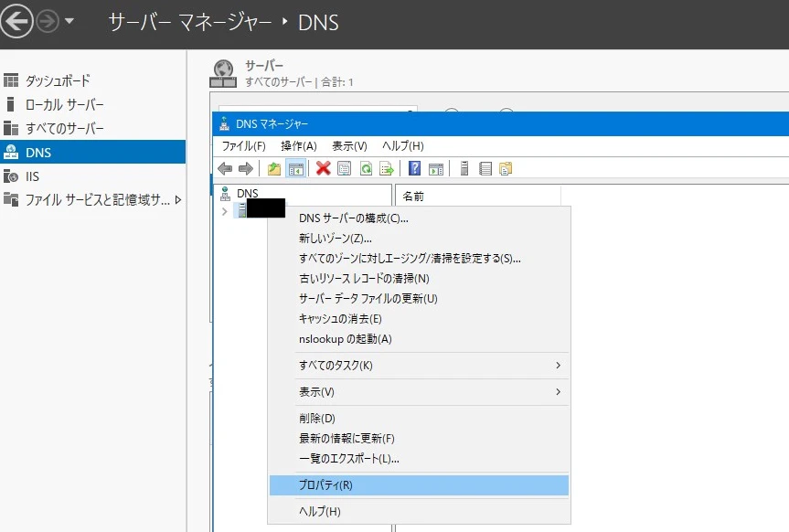Select キャッシュの消去(E)
This screenshot has height=532, width=789.
click(419, 319)
